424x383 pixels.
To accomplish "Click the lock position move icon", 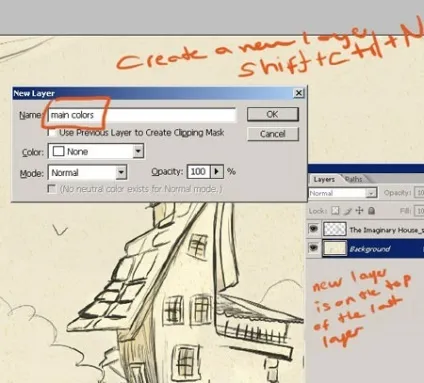I will pyautogui.click(x=359, y=211).
